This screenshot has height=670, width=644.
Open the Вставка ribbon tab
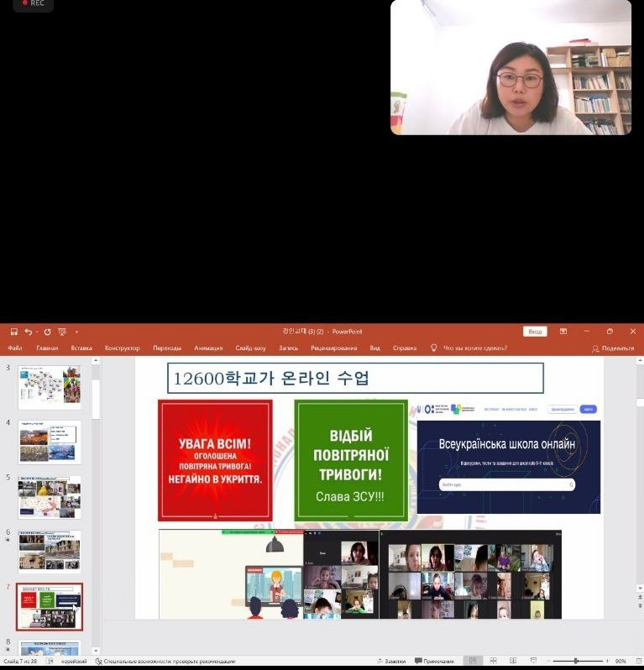(x=81, y=348)
